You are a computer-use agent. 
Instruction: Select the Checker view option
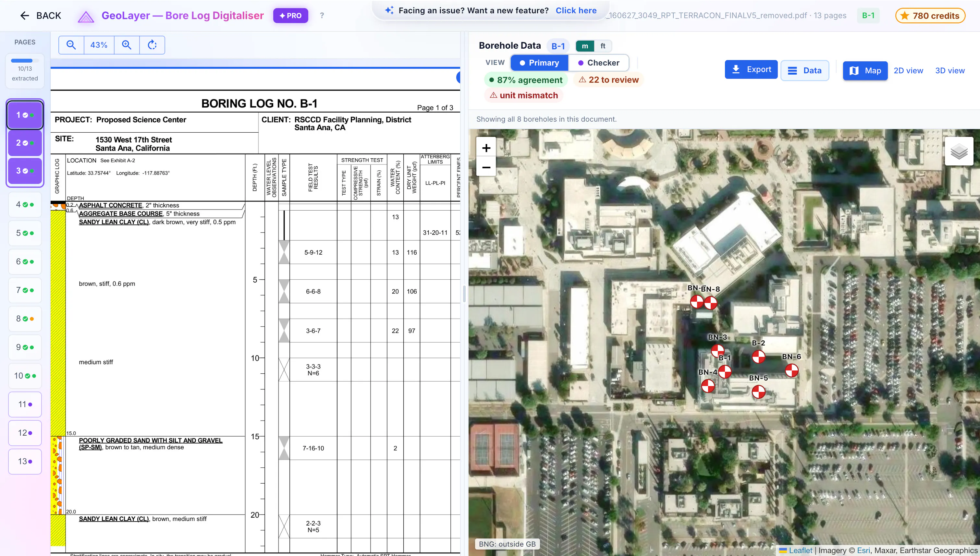598,63
